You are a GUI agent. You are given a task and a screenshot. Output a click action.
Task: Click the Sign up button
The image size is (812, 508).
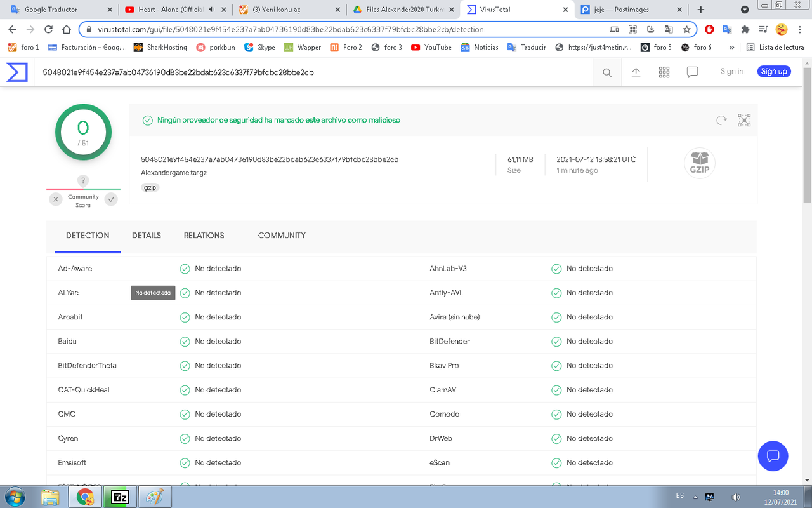click(774, 72)
